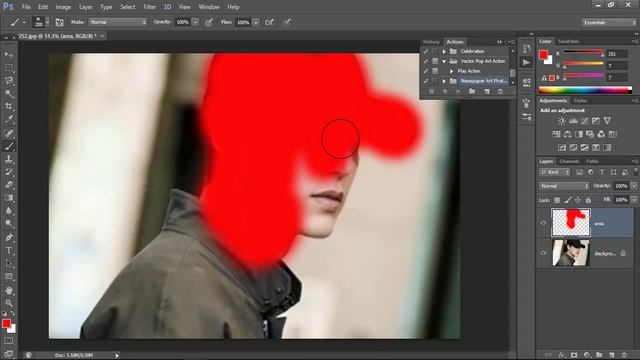
Task: Add Brightness/Contrast adjustment icon
Action: [562, 121]
